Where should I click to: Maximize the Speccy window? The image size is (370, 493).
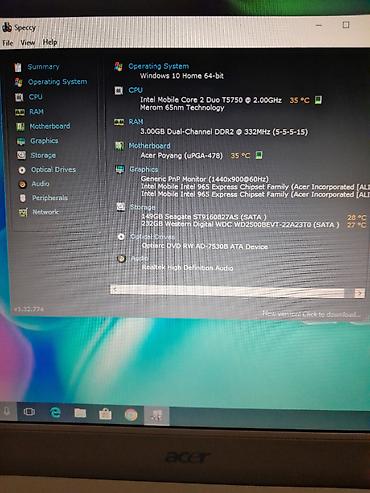coord(346,25)
